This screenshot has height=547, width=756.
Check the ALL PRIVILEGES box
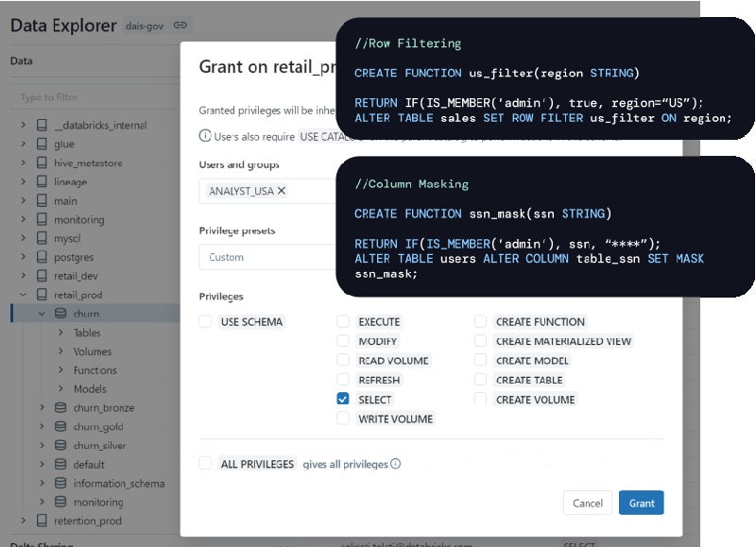click(205, 464)
